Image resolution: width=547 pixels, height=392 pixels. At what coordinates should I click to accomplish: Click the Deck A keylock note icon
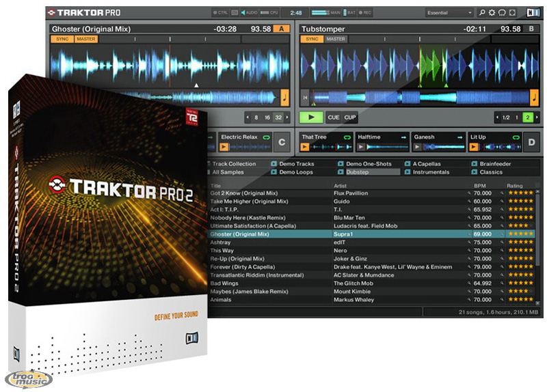click(x=285, y=98)
